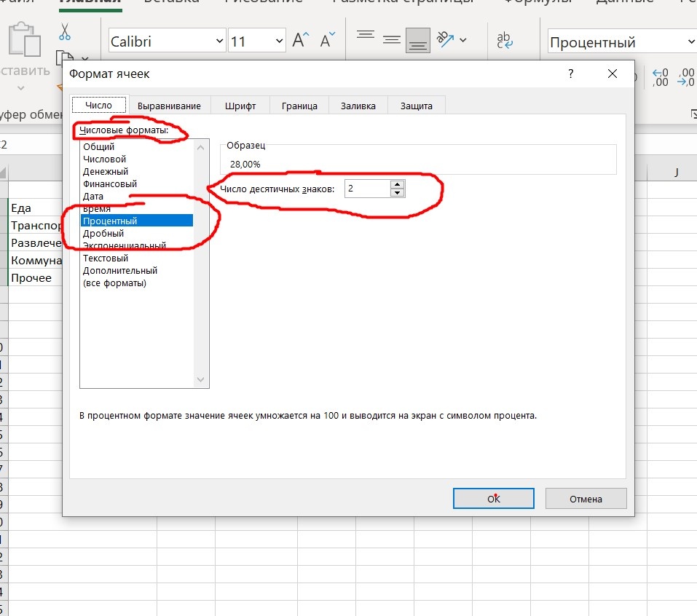Open the Calibri font dropdown

pos(219,41)
